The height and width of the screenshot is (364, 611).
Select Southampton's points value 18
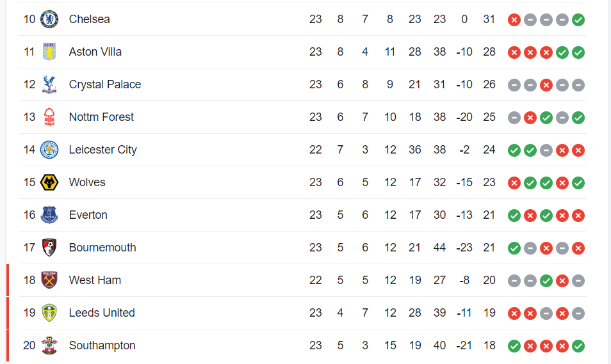click(x=489, y=345)
